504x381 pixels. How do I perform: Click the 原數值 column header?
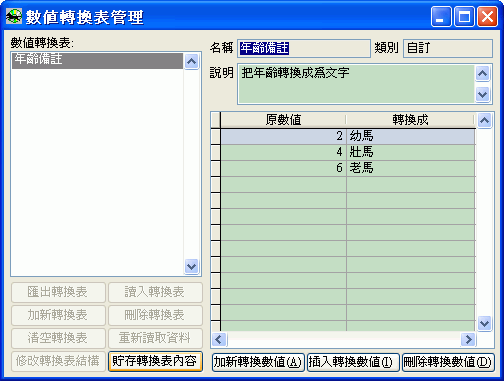click(x=283, y=120)
